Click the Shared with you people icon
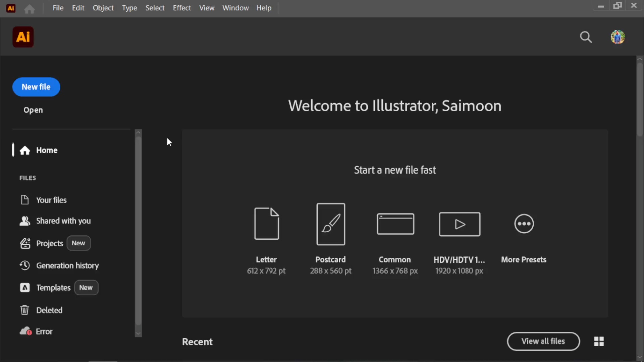The width and height of the screenshot is (644, 362). click(25, 221)
